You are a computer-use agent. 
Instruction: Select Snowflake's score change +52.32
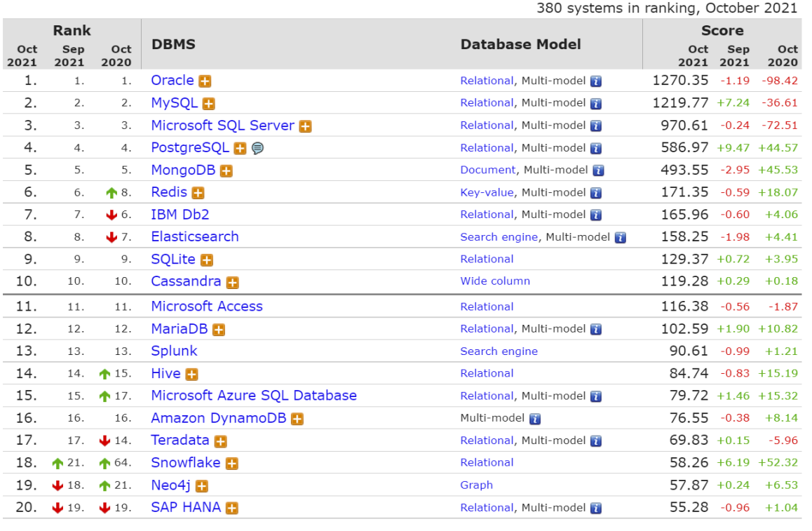(x=778, y=463)
